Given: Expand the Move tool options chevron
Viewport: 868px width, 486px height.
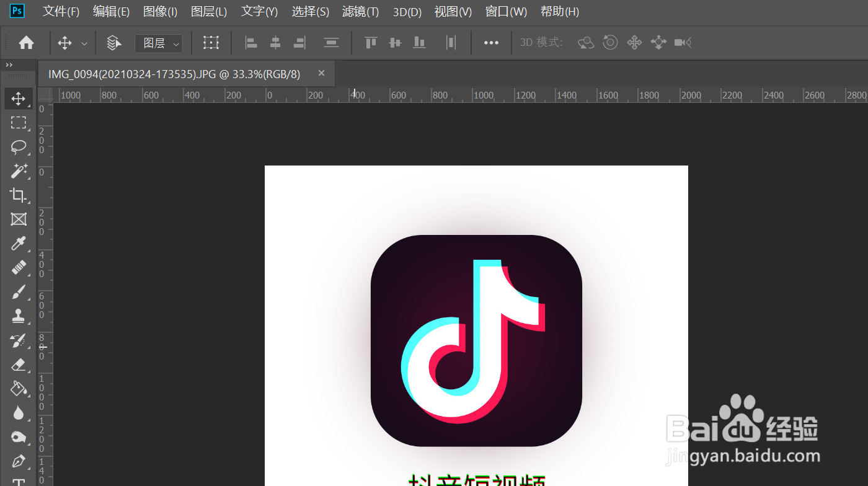Looking at the screenshot, I should 84,43.
